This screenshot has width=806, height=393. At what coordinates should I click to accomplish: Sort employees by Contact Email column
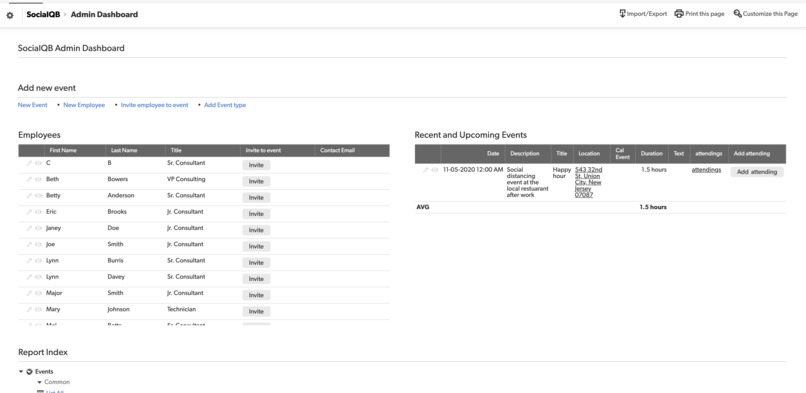click(x=337, y=151)
